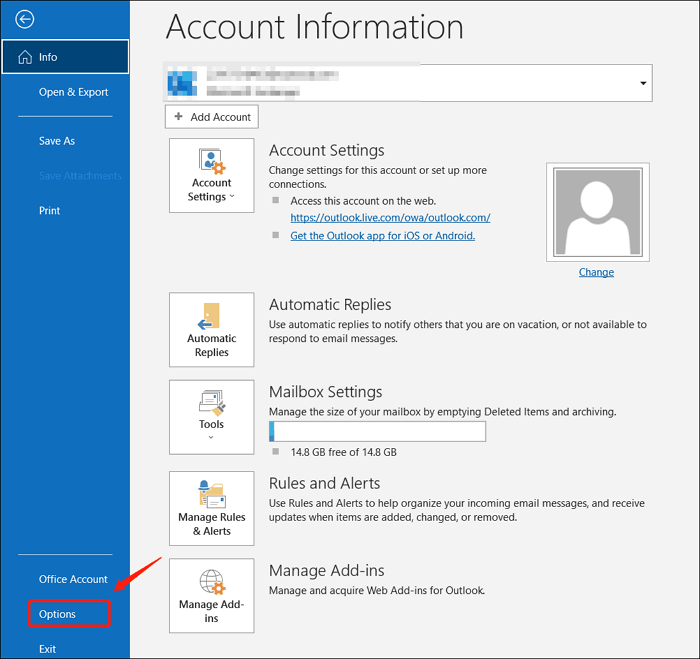Expand the account selection dropdown arrow
700x659 pixels.
click(x=643, y=84)
